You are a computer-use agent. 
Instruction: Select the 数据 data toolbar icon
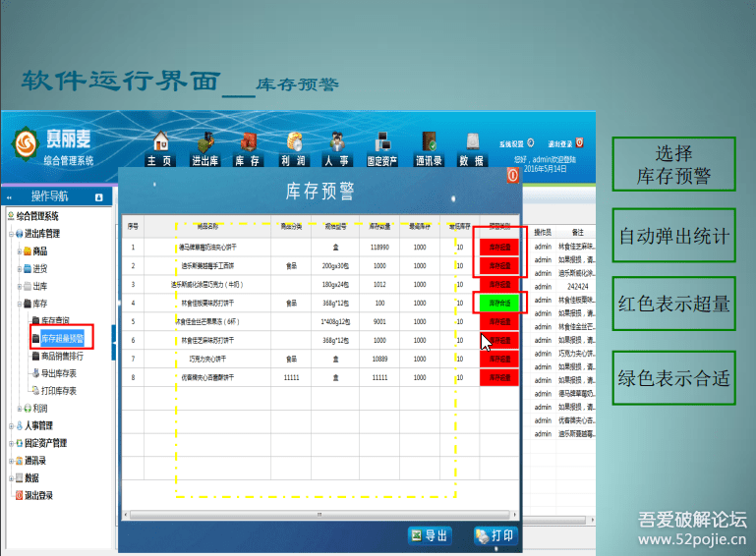pyautogui.click(x=472, y=149)
